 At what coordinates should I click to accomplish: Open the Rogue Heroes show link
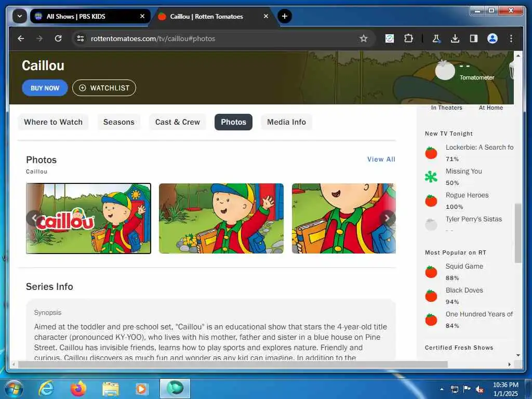pyautogui.click(x=467, y=195)
